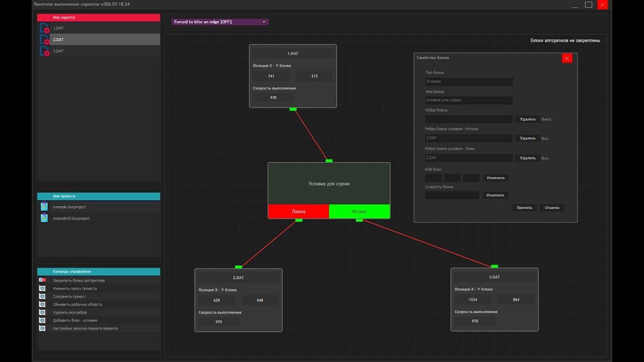The width and height of the screenshot is (644, 362).
Task: Click the script icon beside 3.DAT
Action: [x=44, y=51]
